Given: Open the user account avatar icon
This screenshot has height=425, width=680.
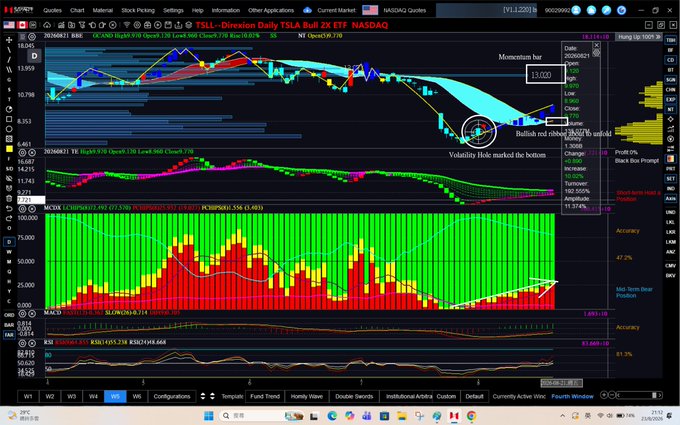Looking at the screenshot, I should pos(576,10).
